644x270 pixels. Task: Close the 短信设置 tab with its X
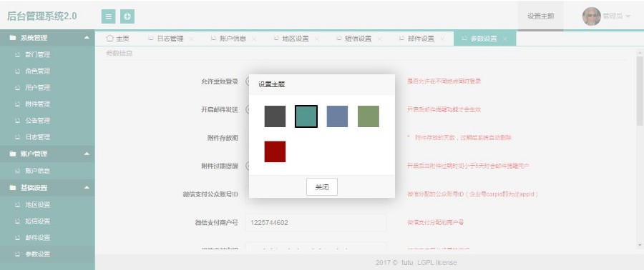point(379,39)
